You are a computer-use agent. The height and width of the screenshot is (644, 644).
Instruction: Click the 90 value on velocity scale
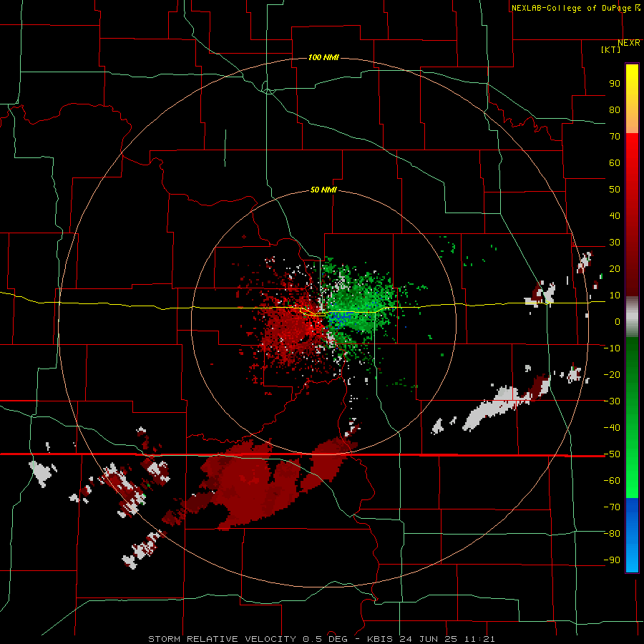click(x=615, y=84)
